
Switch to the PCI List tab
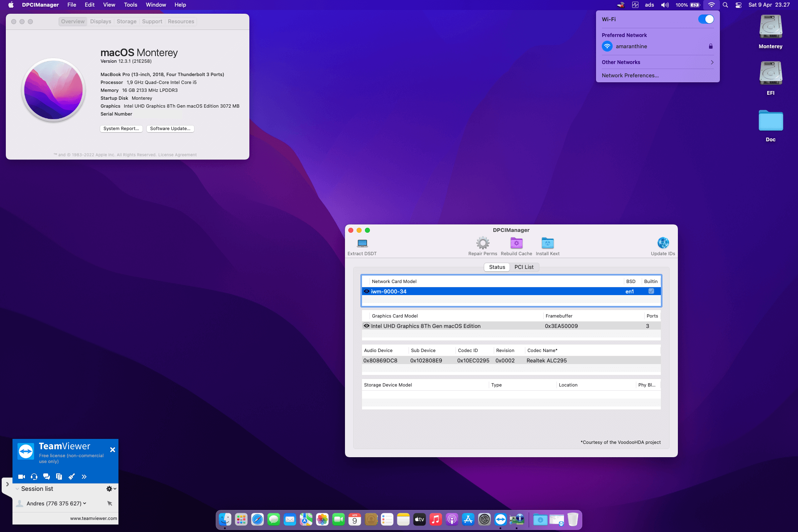(524, 267)
